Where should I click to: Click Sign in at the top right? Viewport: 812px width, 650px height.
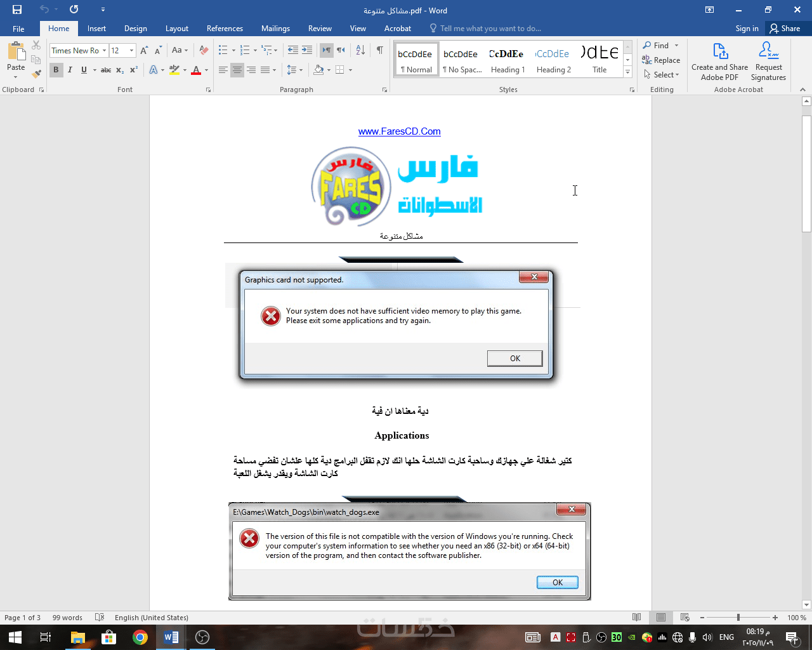pyautogui.click(x=747, y=29)
